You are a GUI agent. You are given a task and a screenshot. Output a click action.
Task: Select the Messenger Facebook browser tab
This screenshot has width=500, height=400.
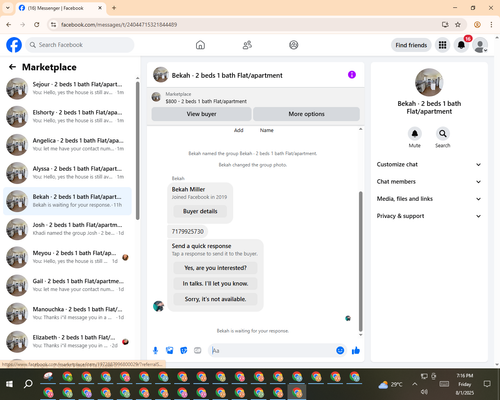point(60,8)
